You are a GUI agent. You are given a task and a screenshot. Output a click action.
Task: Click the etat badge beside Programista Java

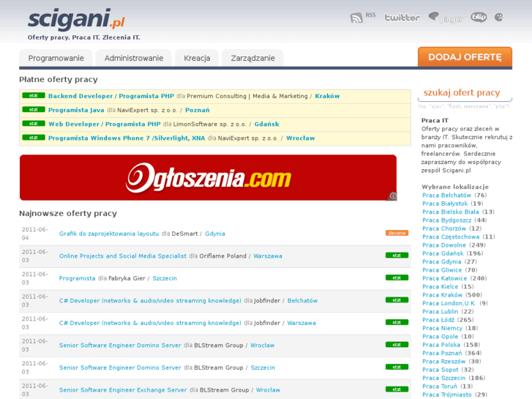pos(34,109)
